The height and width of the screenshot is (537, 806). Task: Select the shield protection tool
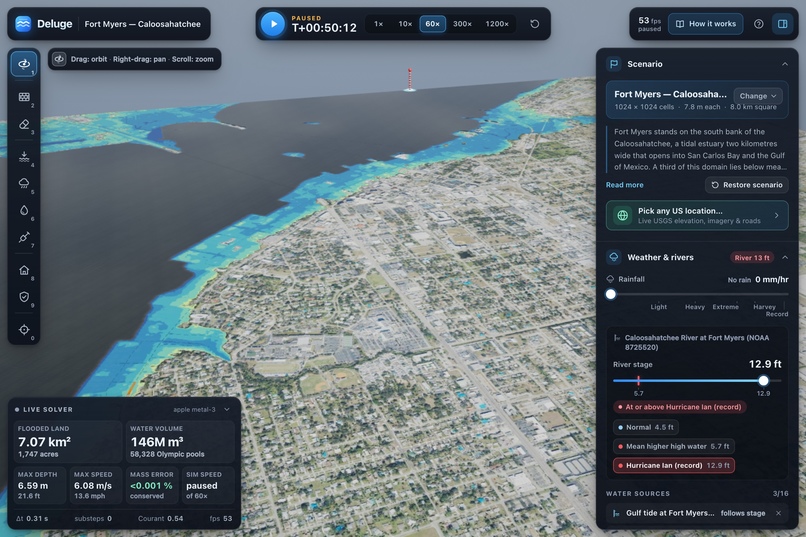click(x=24, y=297)
